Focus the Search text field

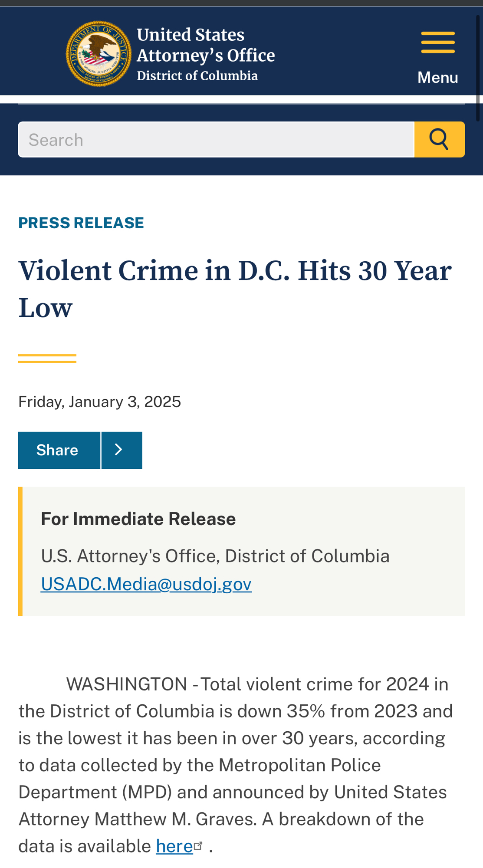coord(216,140)
